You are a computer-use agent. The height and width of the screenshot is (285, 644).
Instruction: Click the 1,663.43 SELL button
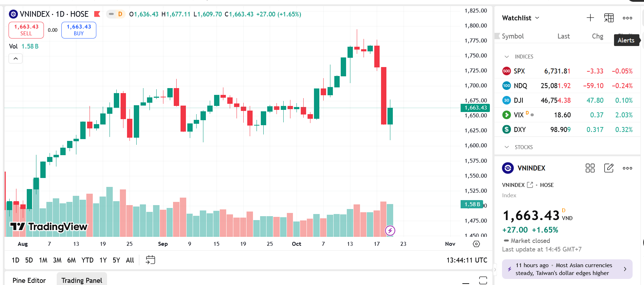[26, 30]
